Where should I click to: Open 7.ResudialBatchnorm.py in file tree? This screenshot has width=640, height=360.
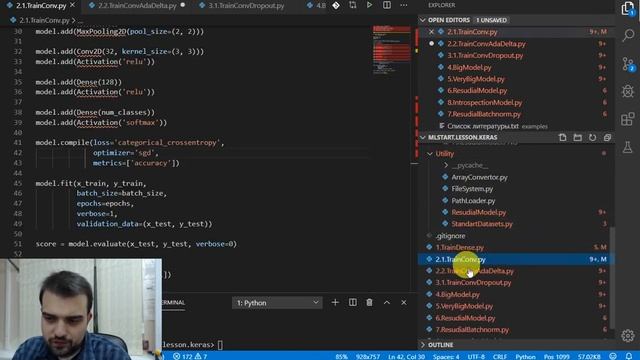tap(472, 329)
